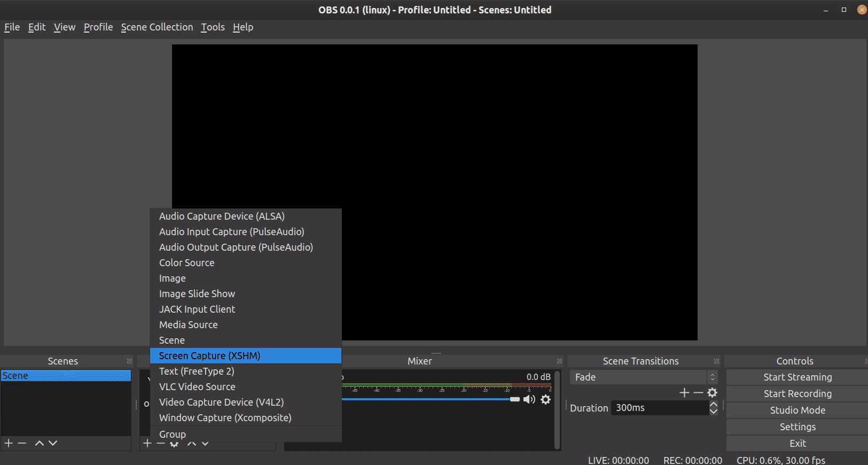
Task: Open the Mixer audio settings gear
Action: coord(545,399)
